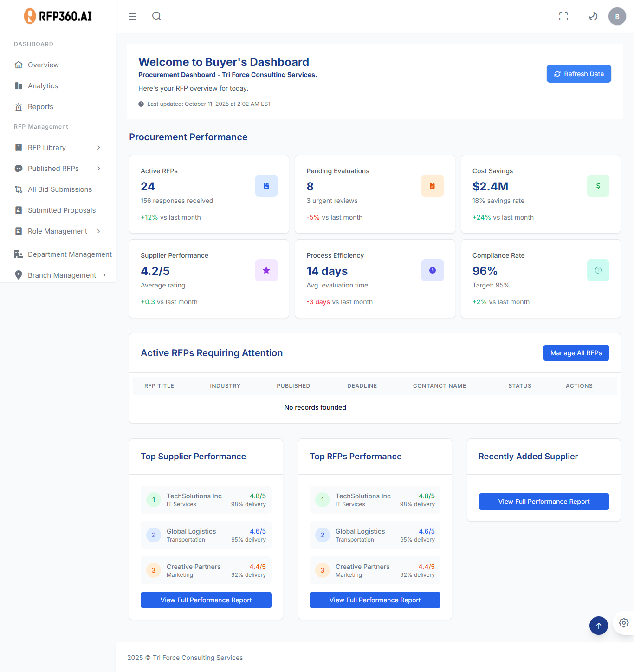Click the scroll to top arrow button
The image size is (634, 672).
click(598, 626)
